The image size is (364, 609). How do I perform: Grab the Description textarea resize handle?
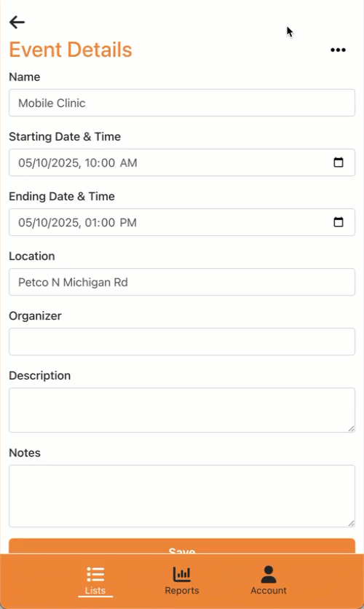351,429
